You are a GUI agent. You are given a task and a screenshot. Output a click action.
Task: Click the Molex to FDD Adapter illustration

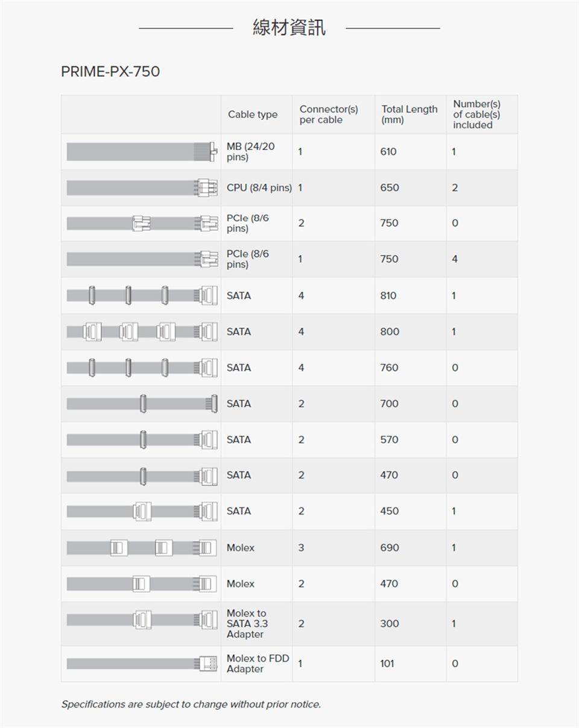click(x=141, y=664)
